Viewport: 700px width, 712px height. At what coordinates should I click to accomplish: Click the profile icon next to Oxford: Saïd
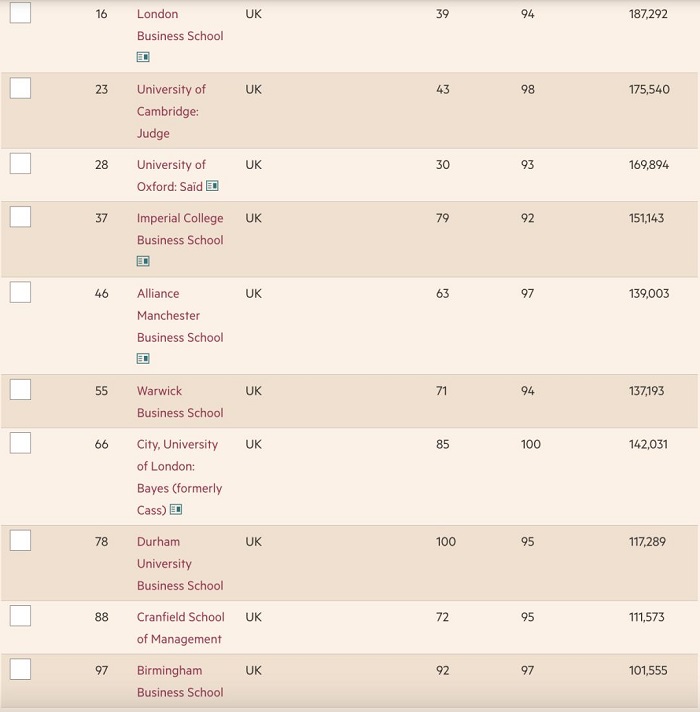click(212, 186)
